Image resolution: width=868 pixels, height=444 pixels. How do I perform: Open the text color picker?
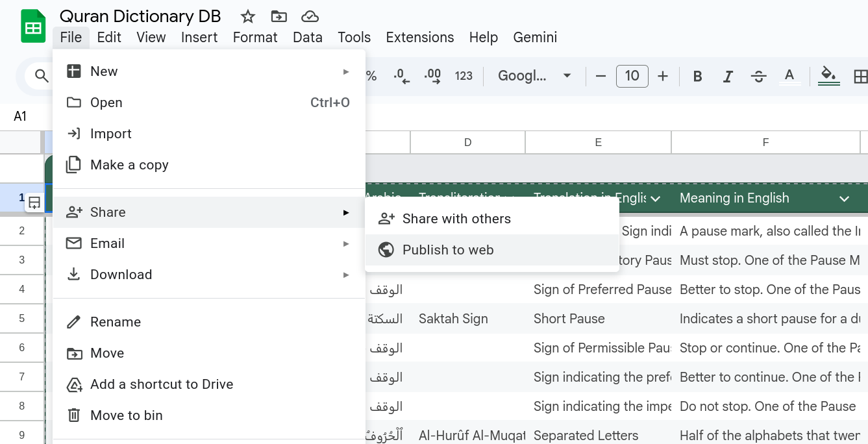[789, 77]
